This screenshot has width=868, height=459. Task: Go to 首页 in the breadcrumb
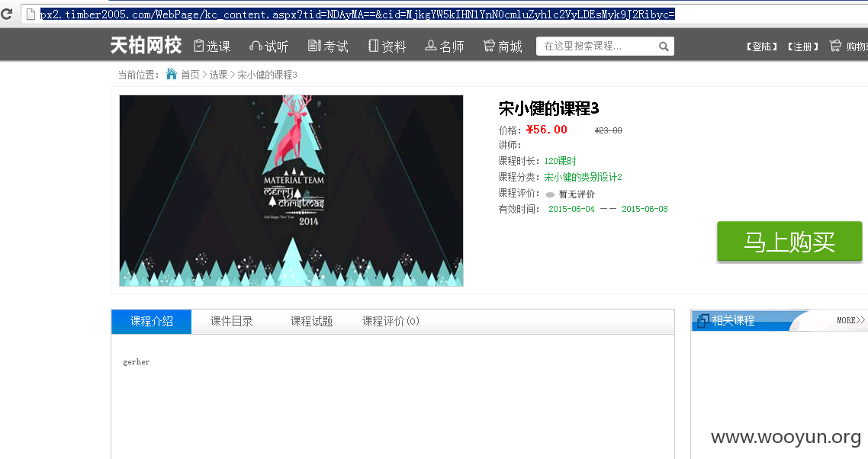[x=190, y=75]
